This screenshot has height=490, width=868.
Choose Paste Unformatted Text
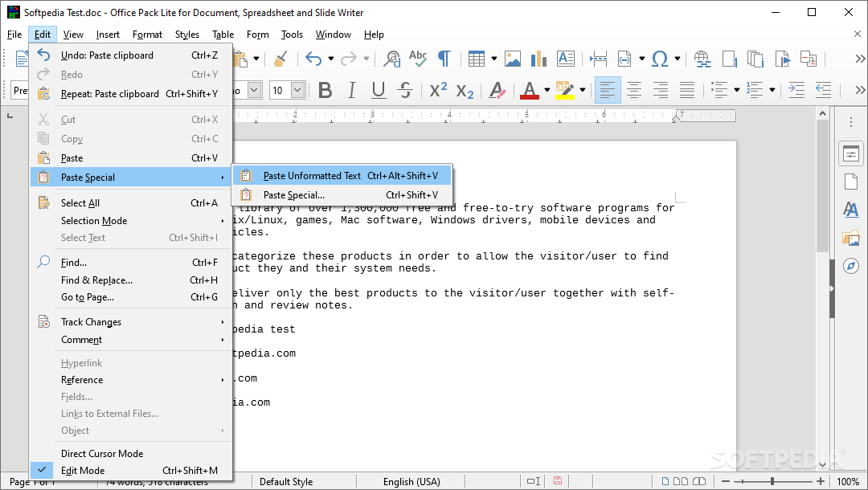[x=342, y=176]
